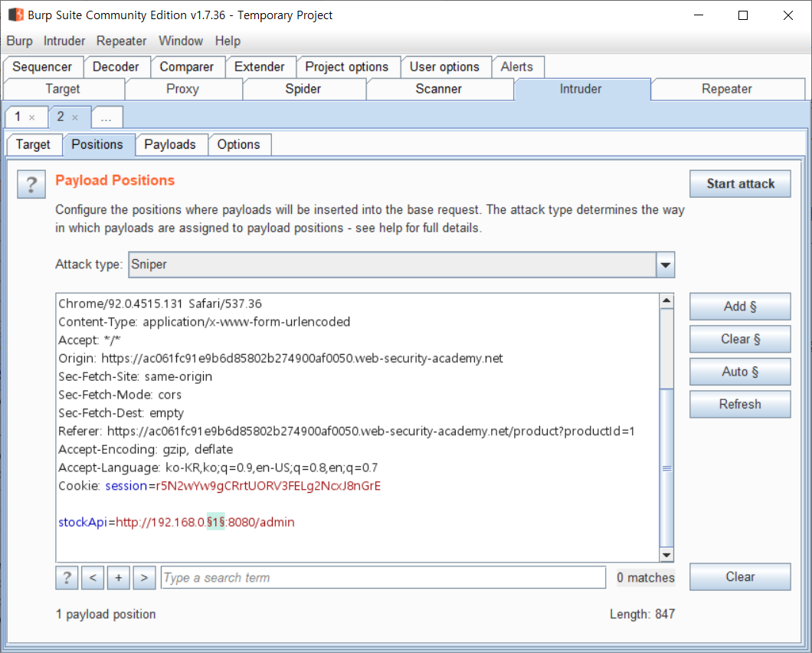Click the stockApi parameter name
812x653 pixels.
[x=83, y=522]
